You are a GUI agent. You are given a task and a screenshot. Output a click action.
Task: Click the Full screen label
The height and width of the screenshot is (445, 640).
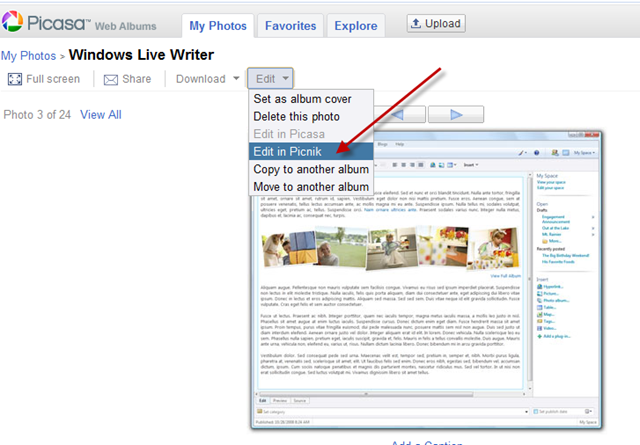[53, 79]
